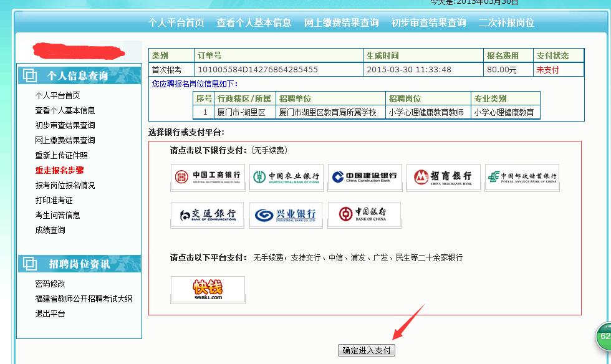This screenshot has width=611, height=364.
Task: Click 重走报名步骤 sidebar link
Action: point(59,170)
